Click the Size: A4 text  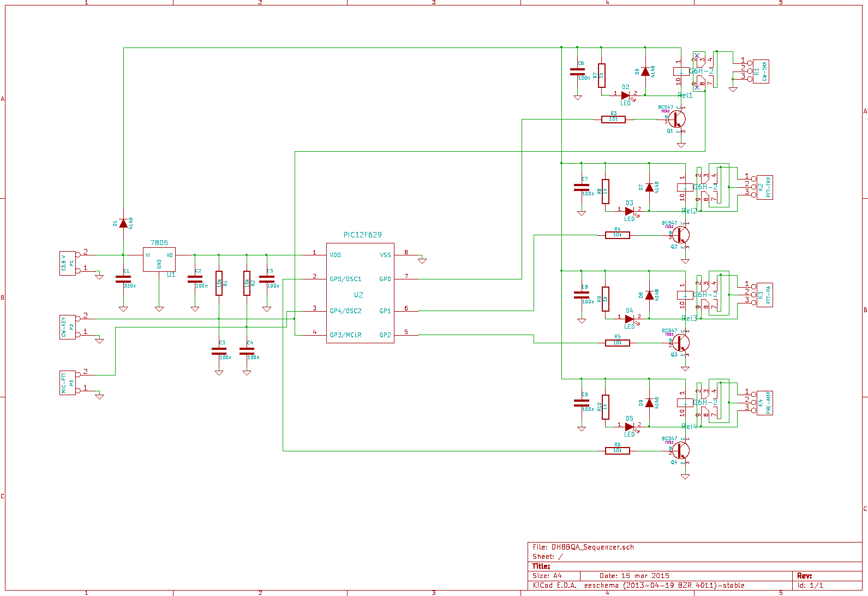coord(547,576)
